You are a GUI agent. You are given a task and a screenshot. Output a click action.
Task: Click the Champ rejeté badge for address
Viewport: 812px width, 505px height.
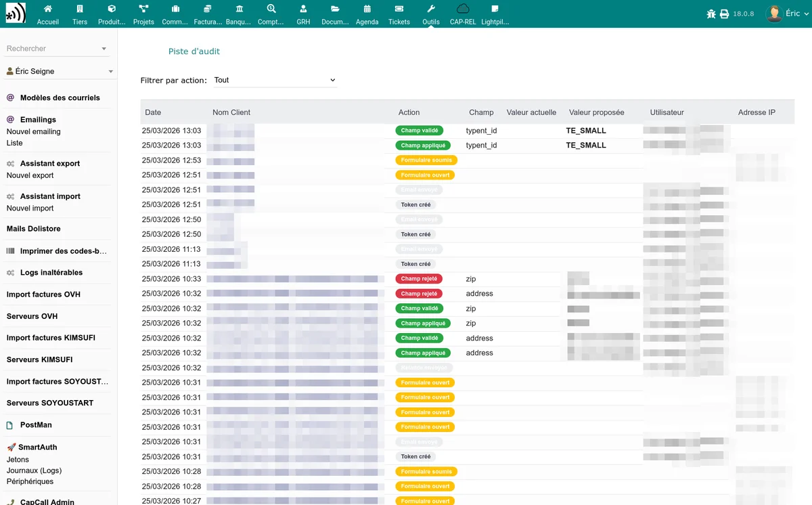[419, 294]
